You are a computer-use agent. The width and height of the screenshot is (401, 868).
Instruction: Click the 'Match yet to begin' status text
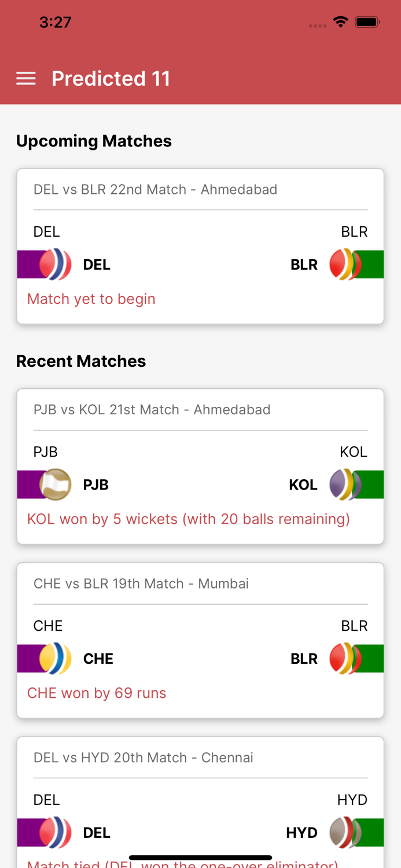point(91,299)
